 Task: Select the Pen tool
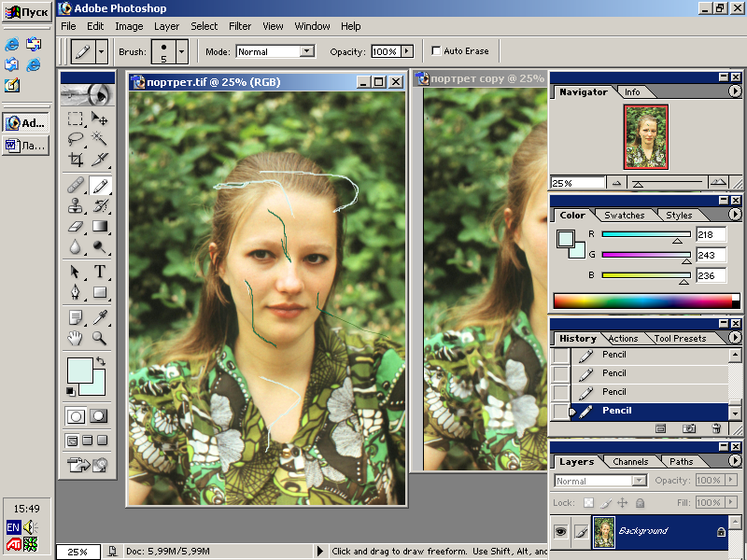pos(76,292)
